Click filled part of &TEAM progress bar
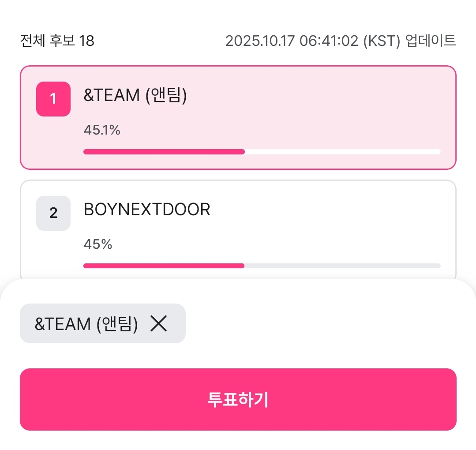 [163, 152]
